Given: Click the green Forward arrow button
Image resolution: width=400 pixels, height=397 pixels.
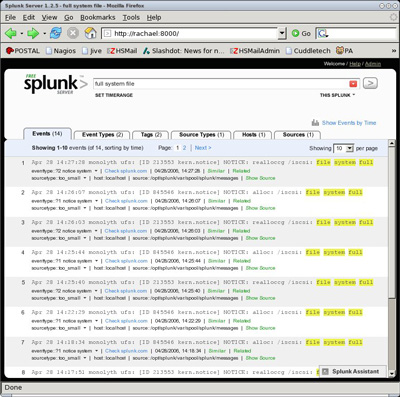Looking at the screenshot, I should (x=33, y=33).
